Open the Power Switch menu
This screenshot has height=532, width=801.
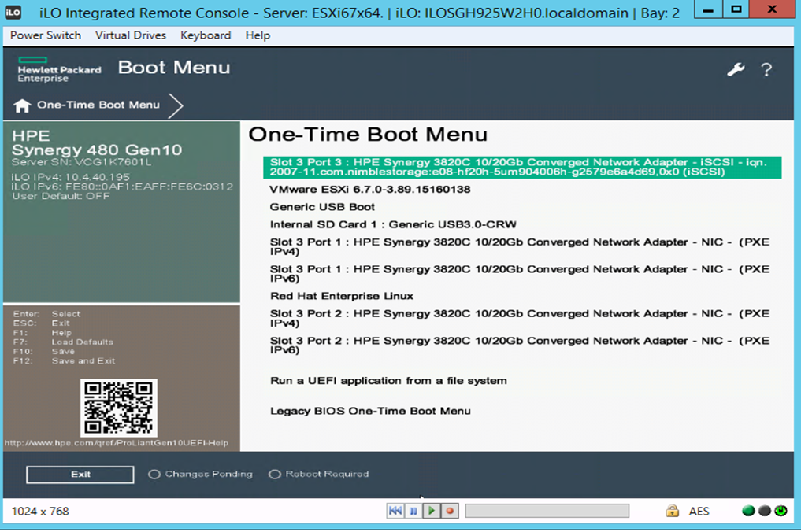point(43,35)
